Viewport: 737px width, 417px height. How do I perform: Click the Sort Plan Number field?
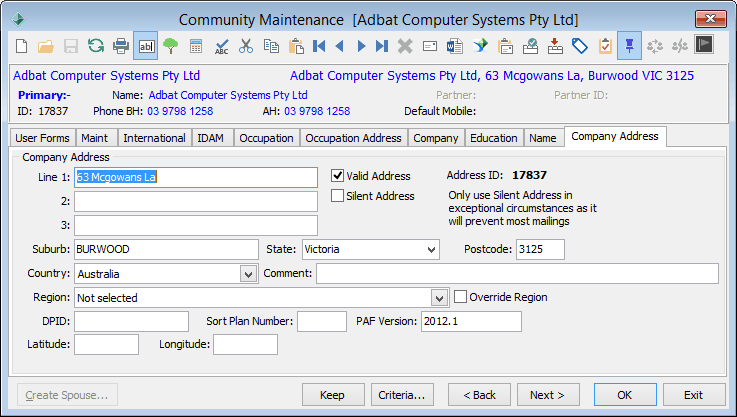tap(321, 321)
